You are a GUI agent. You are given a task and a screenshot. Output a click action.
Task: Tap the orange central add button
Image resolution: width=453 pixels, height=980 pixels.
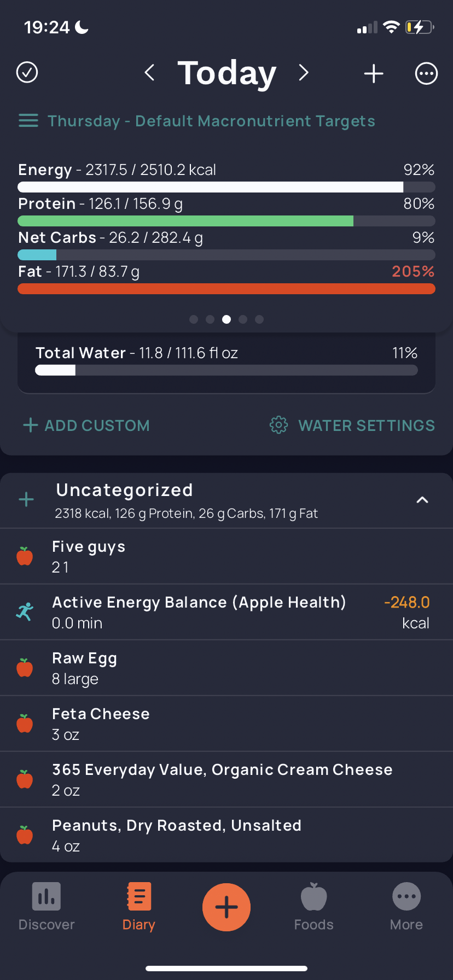pos(226,907)
